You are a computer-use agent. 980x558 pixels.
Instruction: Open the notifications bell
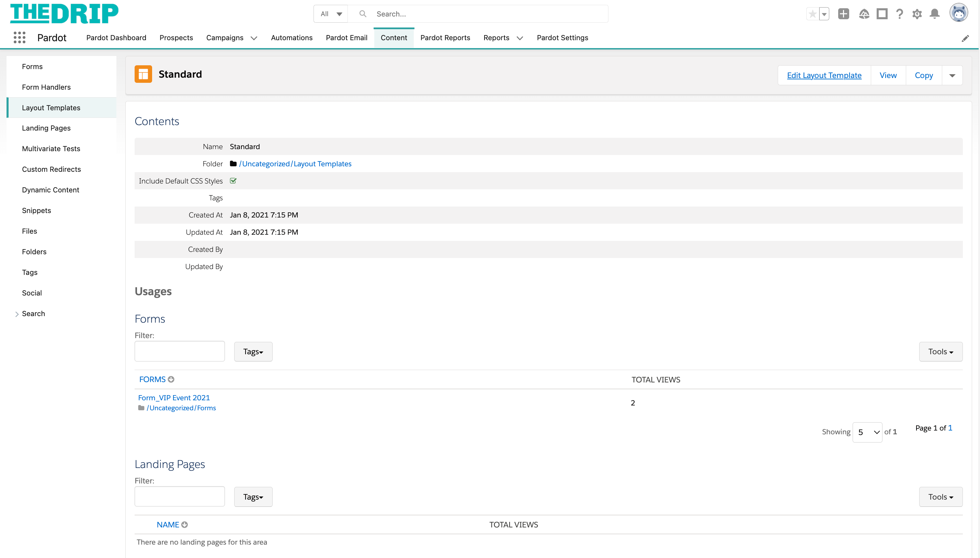[935, 14]
